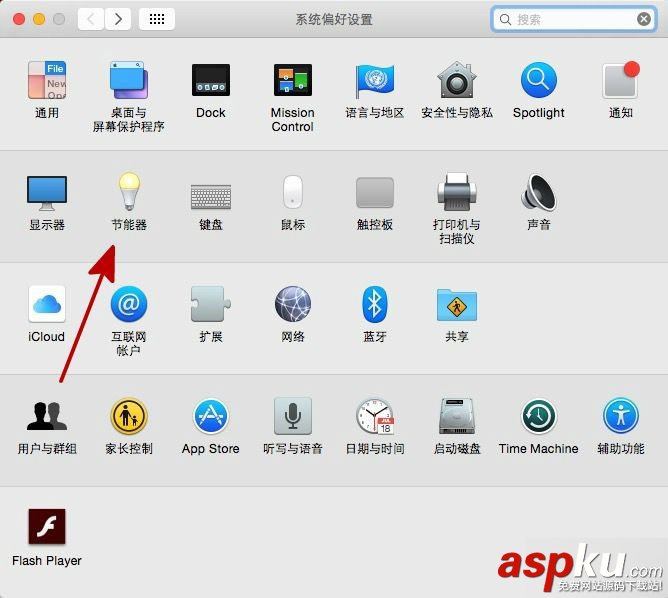
Task: Open 打印机与扫描仪 preferences
Action: click(457, 192)
